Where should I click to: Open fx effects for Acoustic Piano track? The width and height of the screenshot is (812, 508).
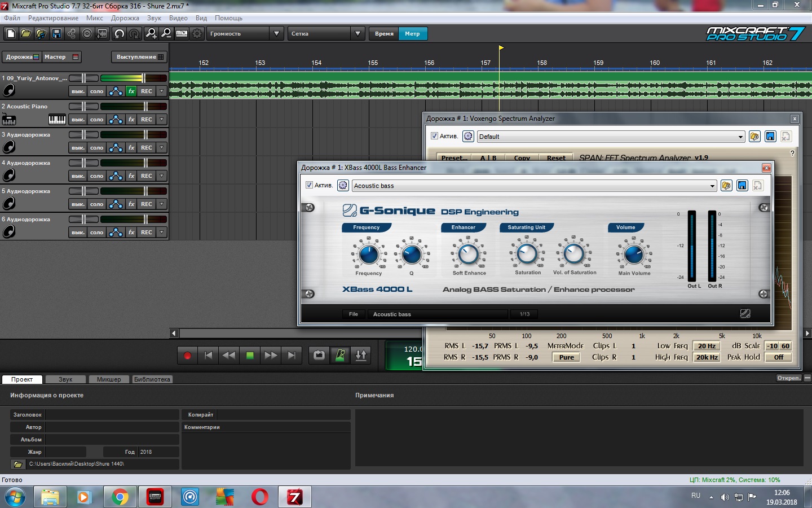click(x=131, y=119)
